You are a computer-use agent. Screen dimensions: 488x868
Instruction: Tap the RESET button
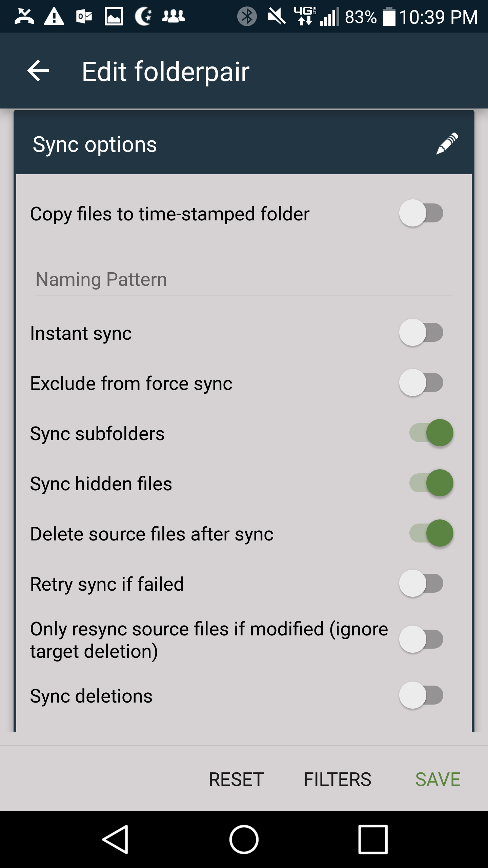pyautogui.click(x=236, y=779)
